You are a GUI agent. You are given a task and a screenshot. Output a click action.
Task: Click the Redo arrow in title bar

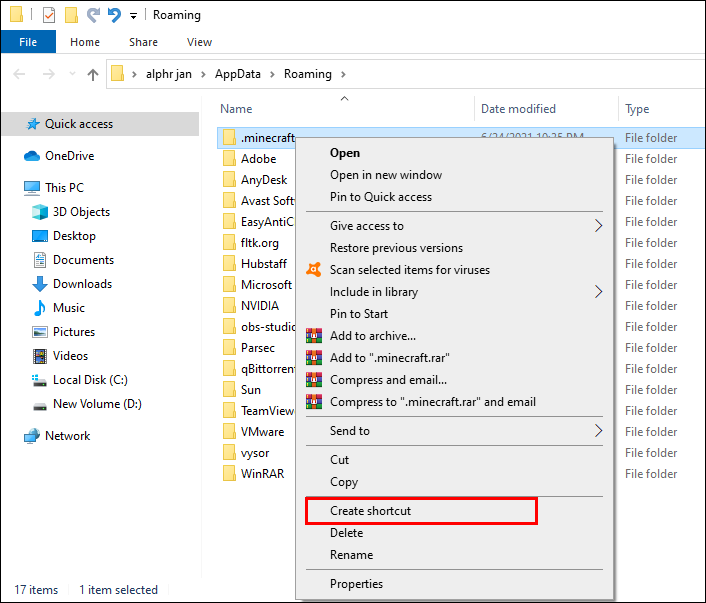(x=93, y=15)
